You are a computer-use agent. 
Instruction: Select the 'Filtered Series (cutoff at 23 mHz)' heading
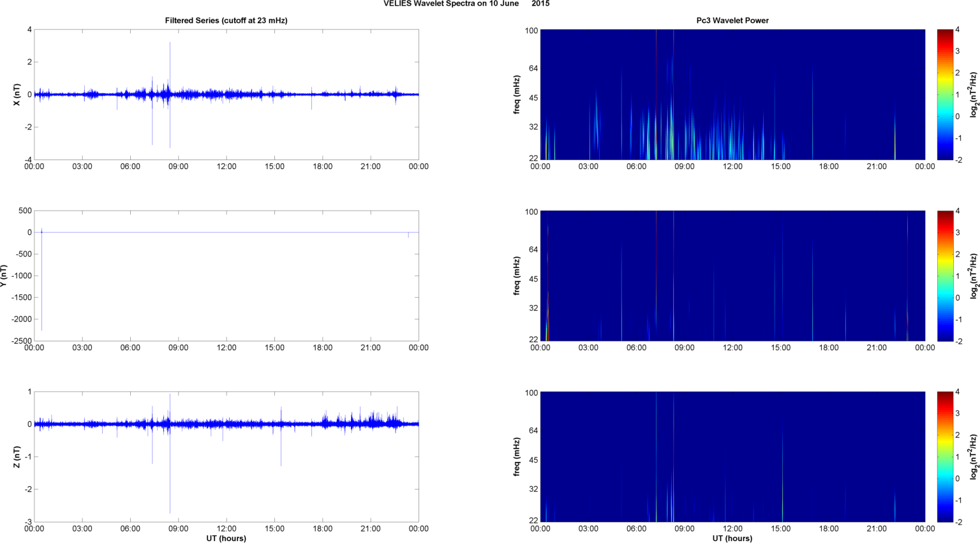(x=226, y=20)
